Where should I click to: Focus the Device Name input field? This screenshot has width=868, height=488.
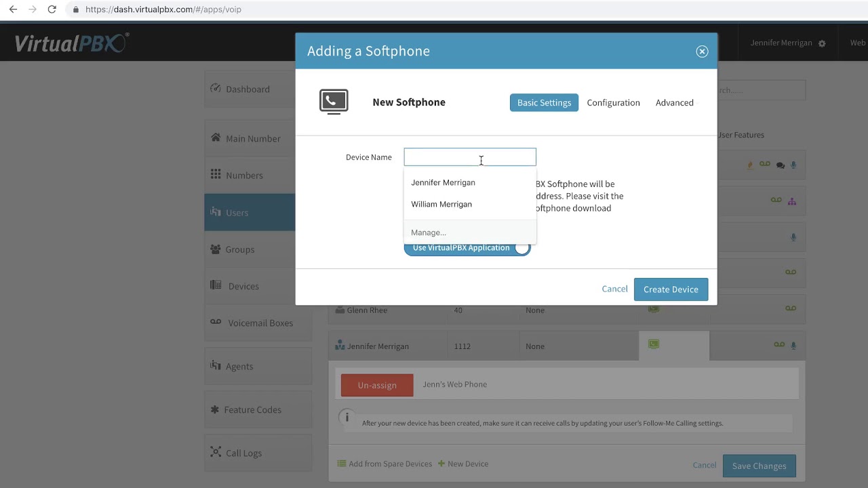(470, 157)
